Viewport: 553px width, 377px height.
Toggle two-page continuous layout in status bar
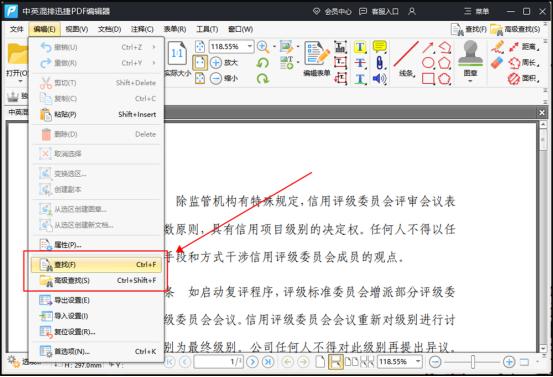pyautogui.click(x=367, y=362)
